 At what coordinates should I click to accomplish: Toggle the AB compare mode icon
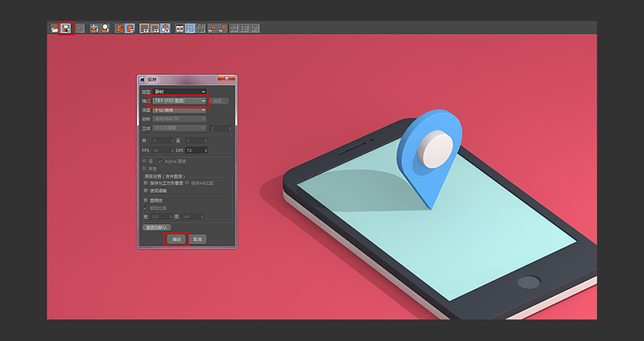[180, 28]
